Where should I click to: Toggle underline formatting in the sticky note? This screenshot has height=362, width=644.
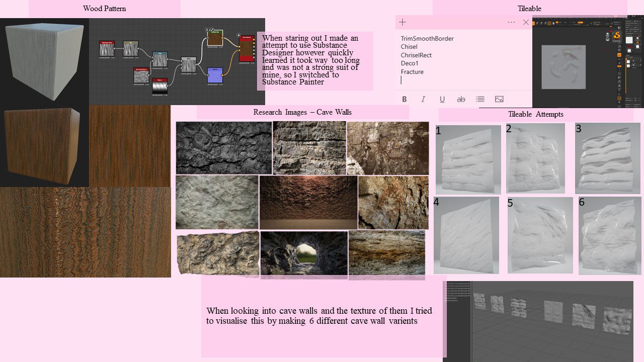click(x=442, y=99)
